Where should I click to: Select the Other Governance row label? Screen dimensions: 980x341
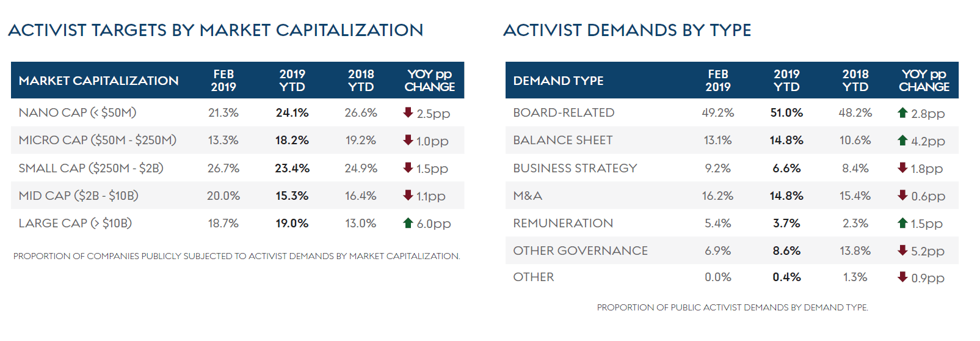580,251
